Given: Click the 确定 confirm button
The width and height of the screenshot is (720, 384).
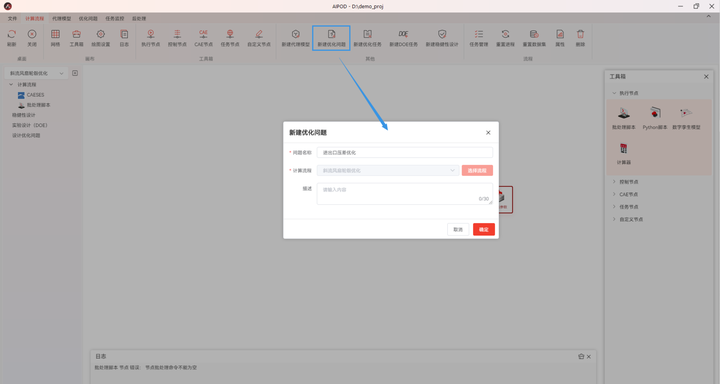Looking at the screenshot, I should [484, 230].
